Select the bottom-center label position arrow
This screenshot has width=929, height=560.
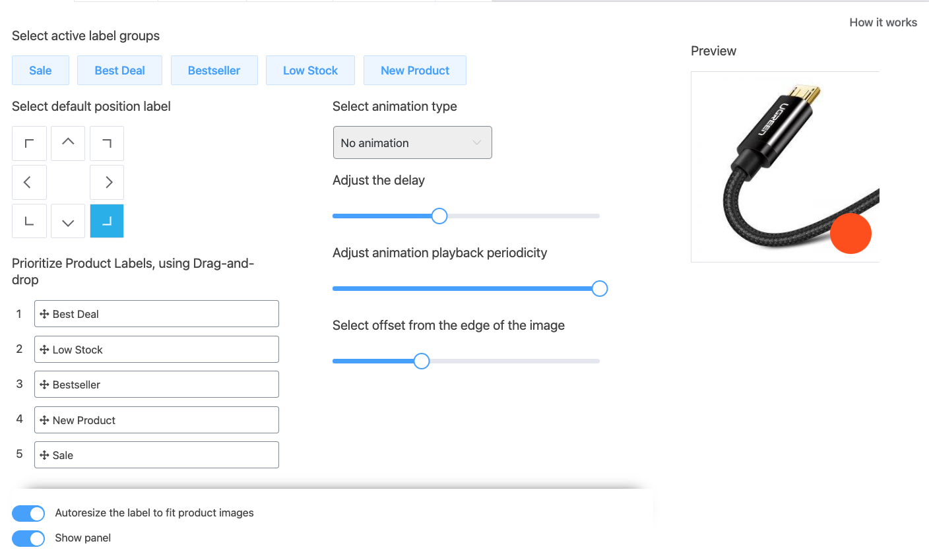[68, 221]
